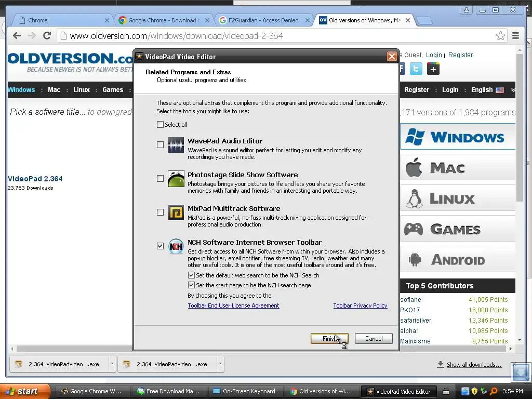Viewport: 532px width, 399px height.
Task: Check the Select all checkbox
Action: tap(160, 125)
